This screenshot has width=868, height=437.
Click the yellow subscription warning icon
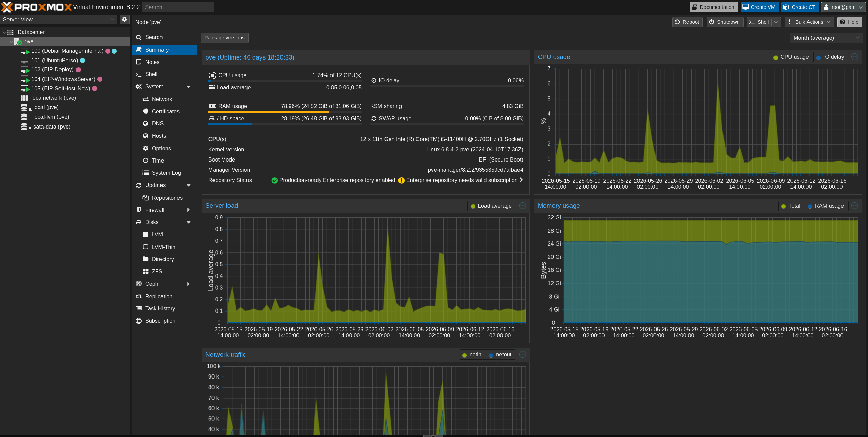pyautogui.click(x=401, y=180)
